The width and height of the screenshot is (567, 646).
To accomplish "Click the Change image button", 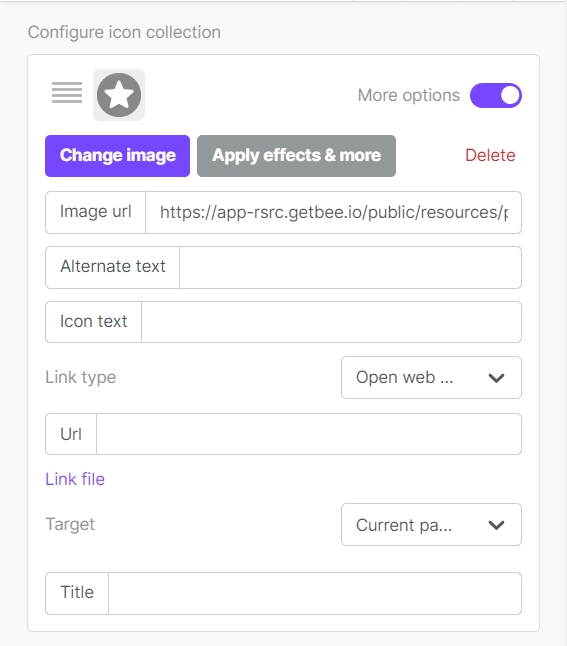I will (117, 156).
